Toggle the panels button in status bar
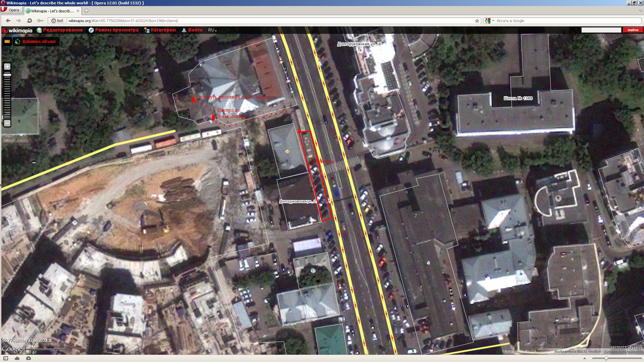Screen dimensions: 644x362 pyautogui.click(x=6, y=358)
